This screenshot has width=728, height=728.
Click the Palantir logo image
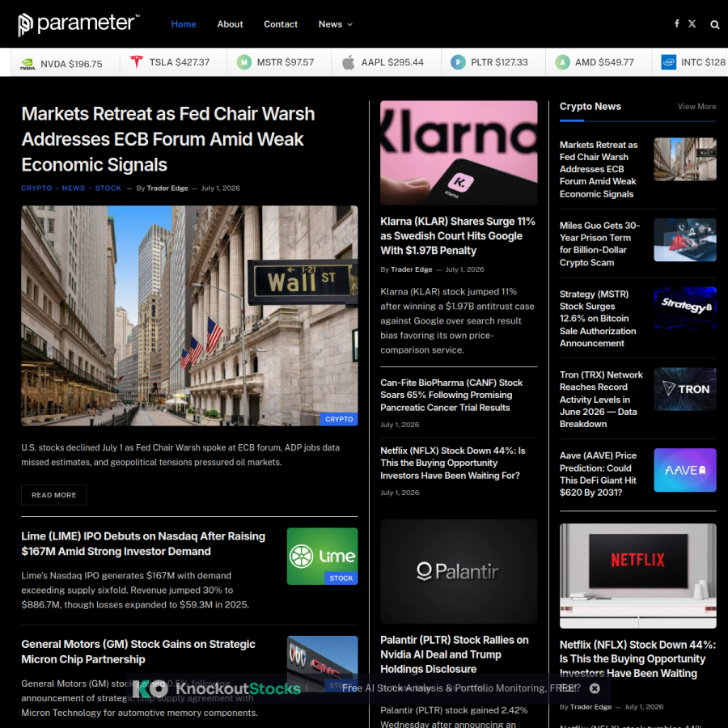(459, 571)
